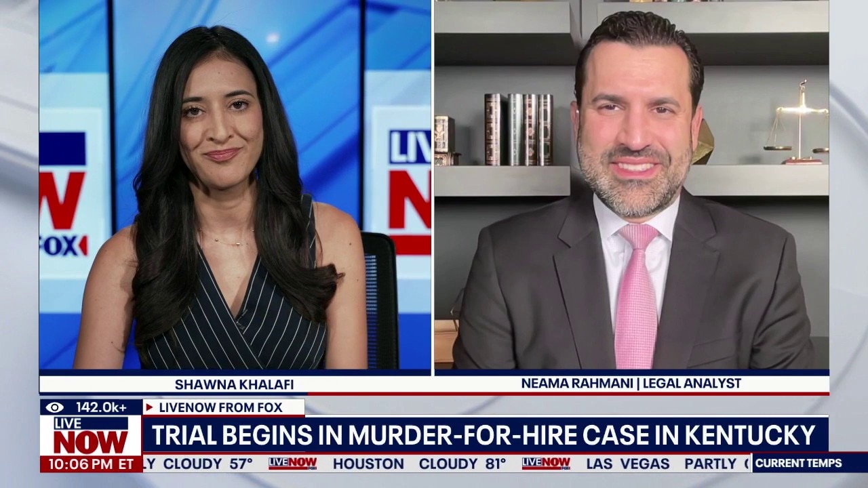Click the LiveNOW logo before HOUSTON in ticker
Viewport: 868px width, 488px height.
tap(292, 464)
